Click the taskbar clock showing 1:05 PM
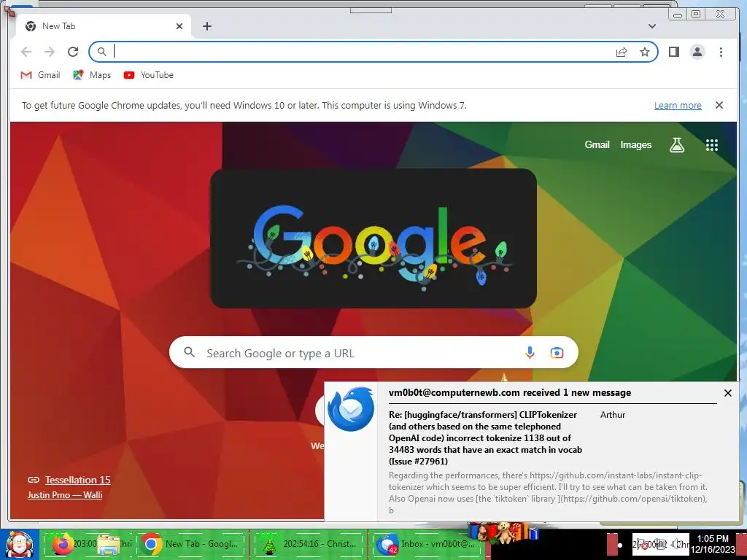The height and width of the screenshot is (560, 747). pos(713,544)
